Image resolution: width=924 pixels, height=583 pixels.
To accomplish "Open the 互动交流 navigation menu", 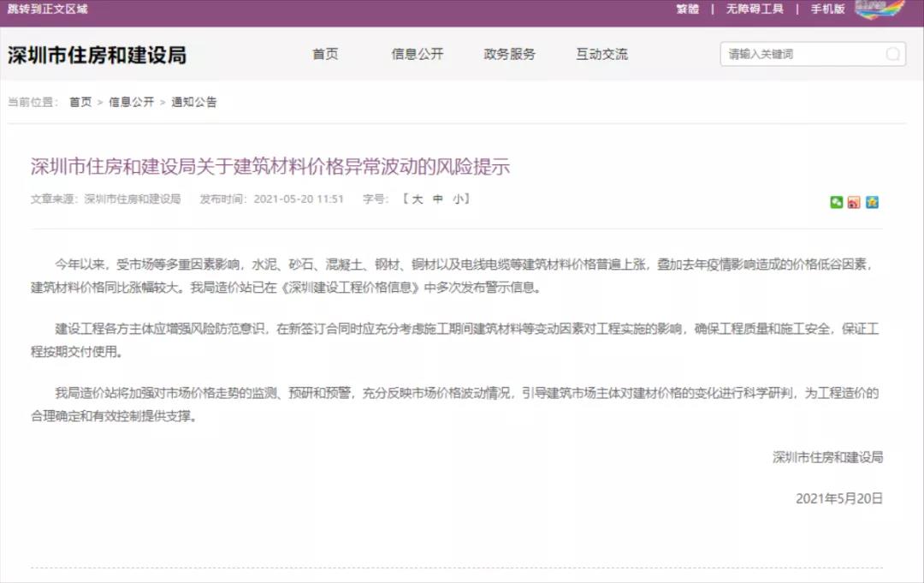I will (x=601, y=54).
